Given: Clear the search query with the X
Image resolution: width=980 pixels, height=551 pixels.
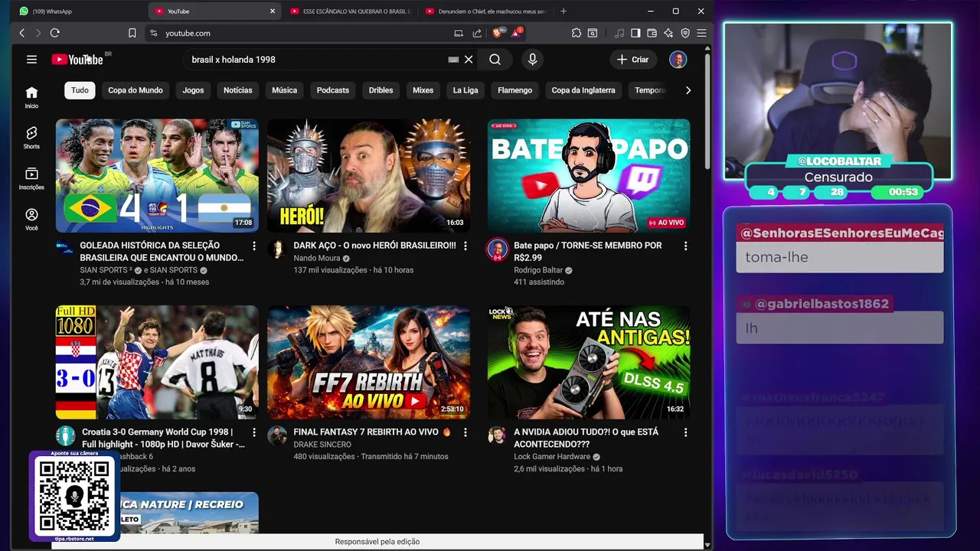Looking at the screenshot, I should coord(469,59).
